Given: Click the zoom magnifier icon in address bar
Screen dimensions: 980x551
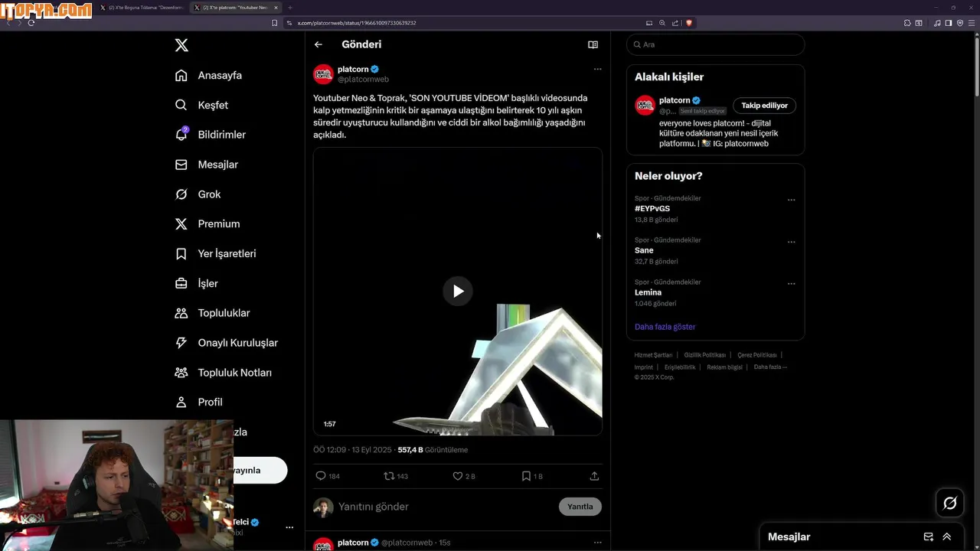Looking at the screenshot, I should pos(662,23).
